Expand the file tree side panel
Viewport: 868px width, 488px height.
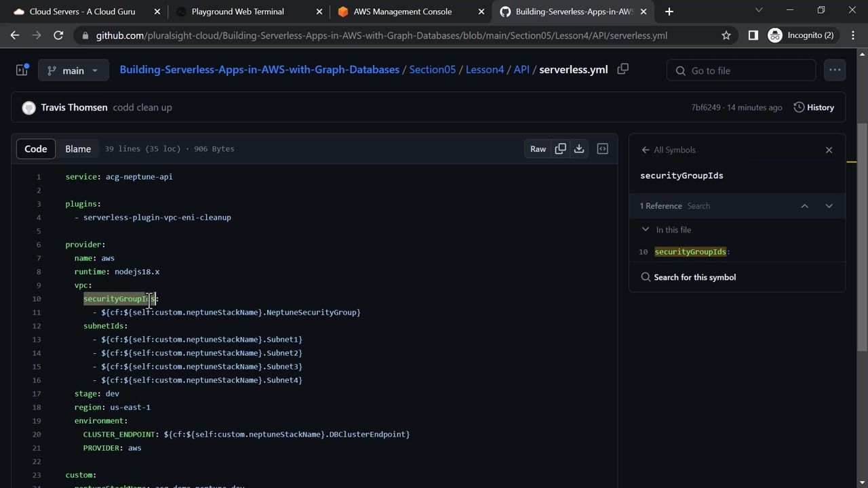(x=22, y=70)
